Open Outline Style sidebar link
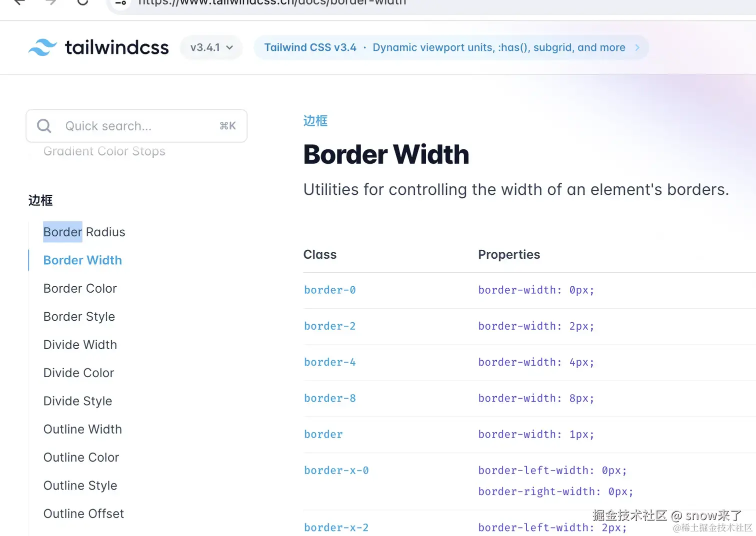756x536 pixels. coord(80,486)
